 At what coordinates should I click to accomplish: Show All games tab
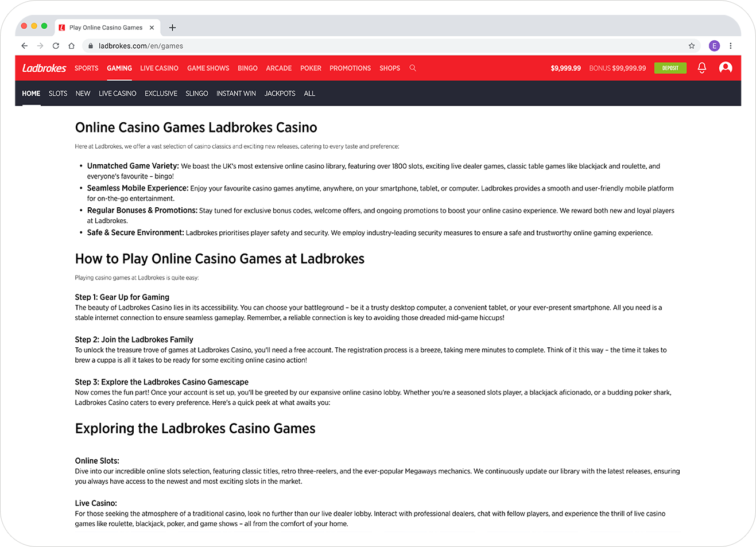(x=309, y=94)
